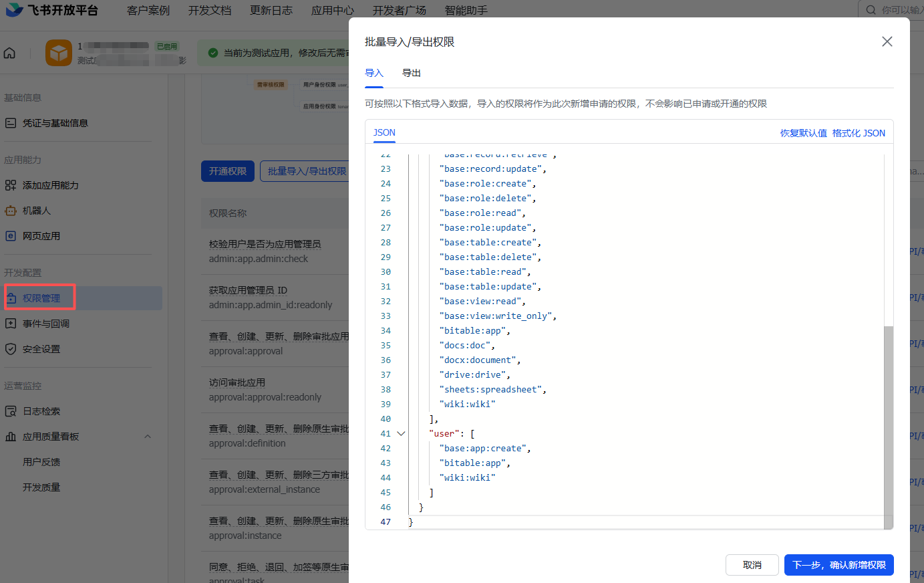
Task: Fold the "user" array at line 41
Action: coord(401,434)
